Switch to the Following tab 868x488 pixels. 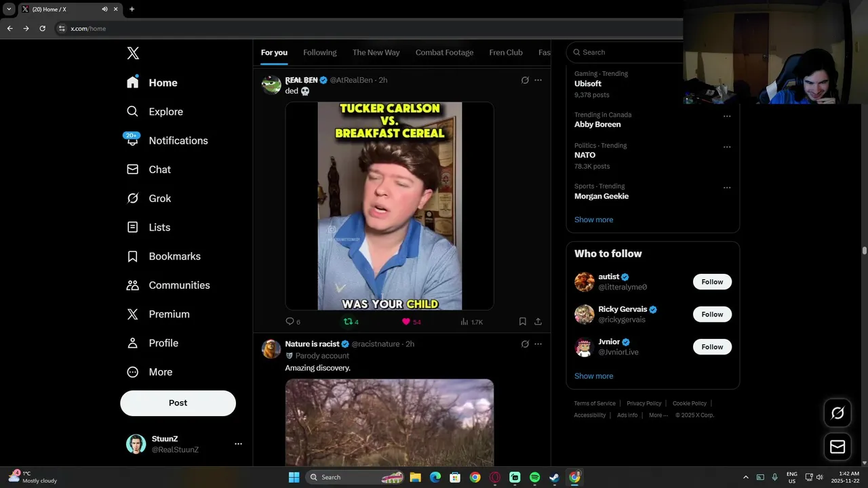point(320,52)
